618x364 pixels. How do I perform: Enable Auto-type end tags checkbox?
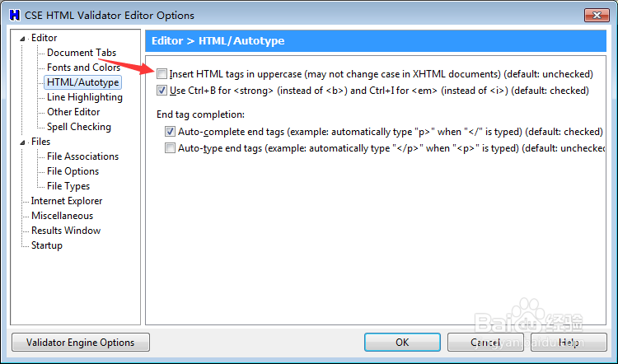point(170,148)
